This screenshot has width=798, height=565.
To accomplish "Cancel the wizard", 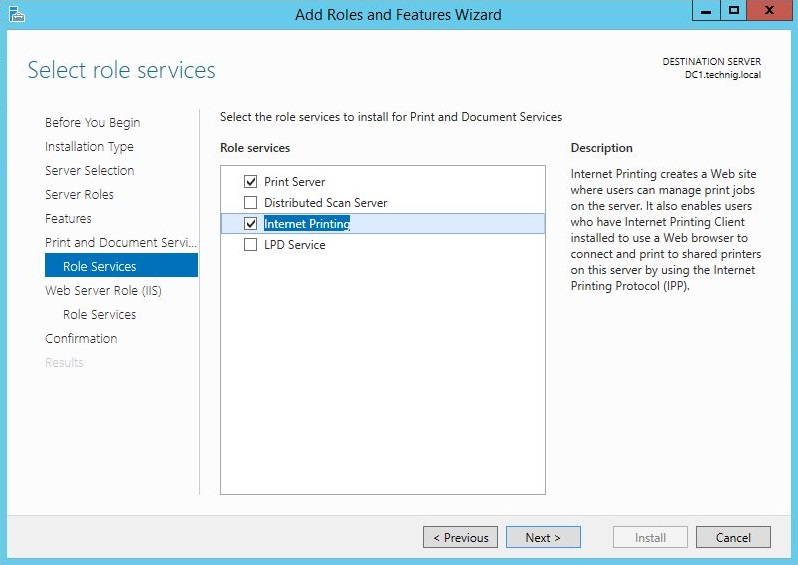I will click(733, 537).
